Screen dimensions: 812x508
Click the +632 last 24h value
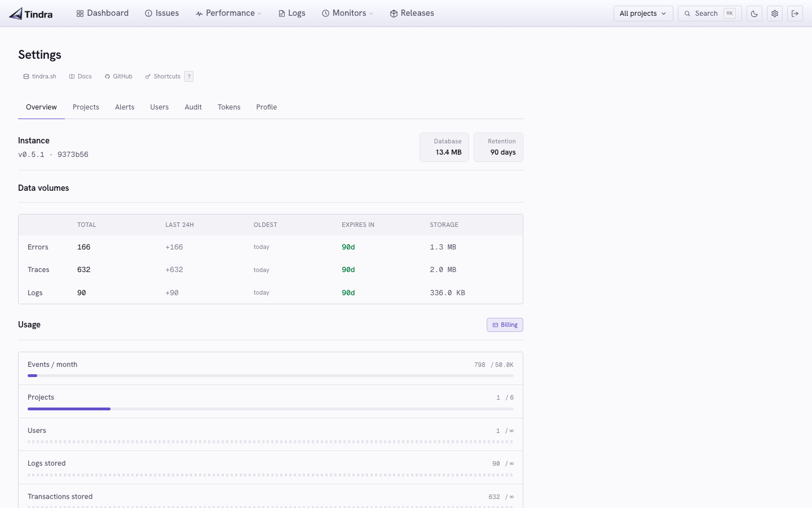pyautogui.click(x=174, y=270)
